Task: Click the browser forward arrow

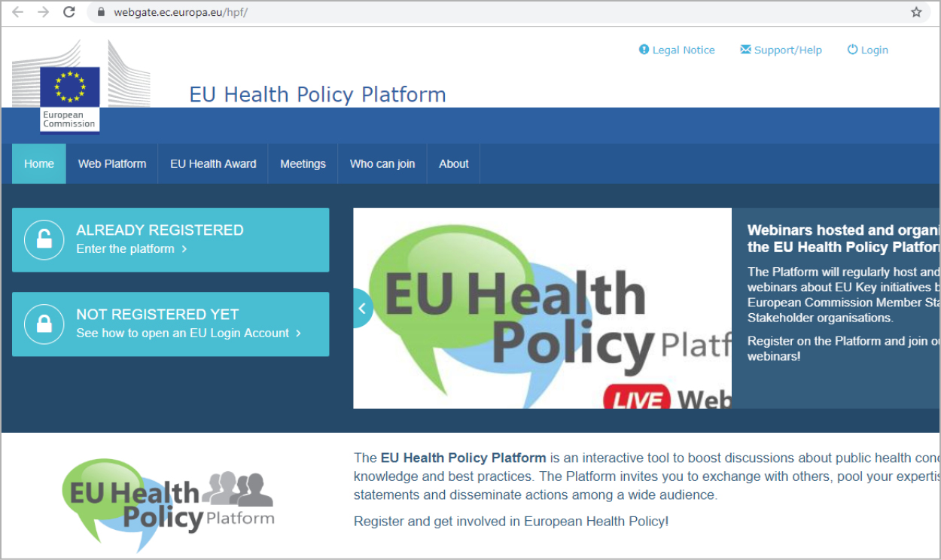Action: coord(43,12)
